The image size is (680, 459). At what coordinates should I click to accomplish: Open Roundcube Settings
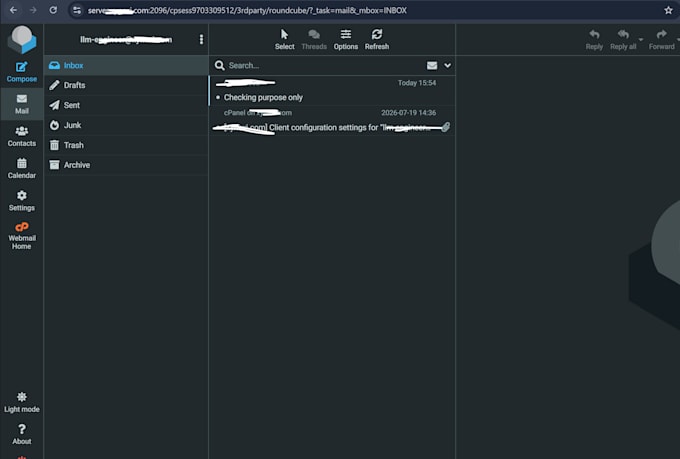pyautogui.click(x=22, y=201)
